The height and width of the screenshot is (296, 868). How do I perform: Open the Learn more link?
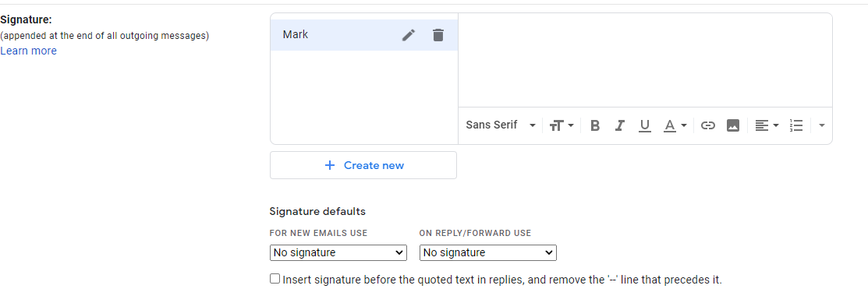coord(28,51)
